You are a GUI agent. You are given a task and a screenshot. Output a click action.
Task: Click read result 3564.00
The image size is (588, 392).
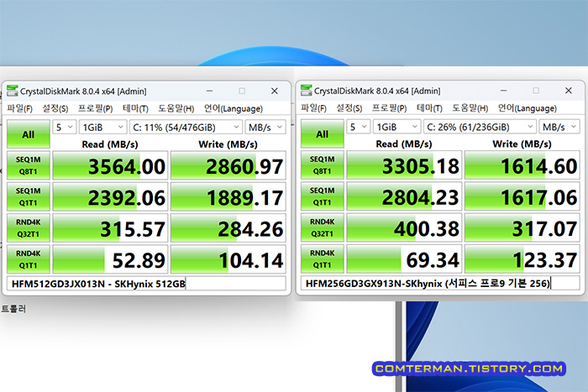[110, 165]
